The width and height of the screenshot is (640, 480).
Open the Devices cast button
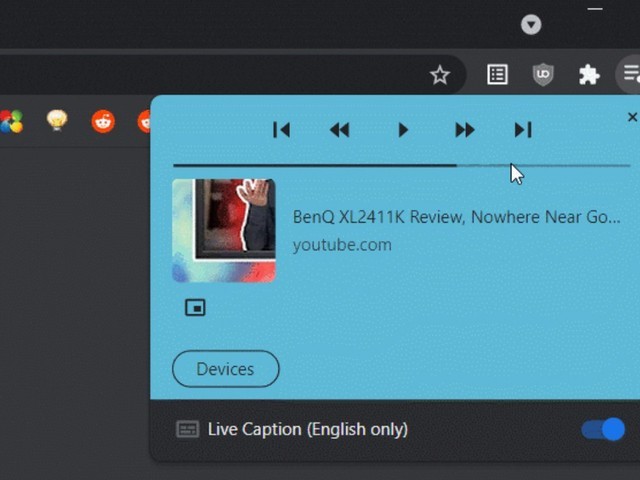click(x=226, y=369)
